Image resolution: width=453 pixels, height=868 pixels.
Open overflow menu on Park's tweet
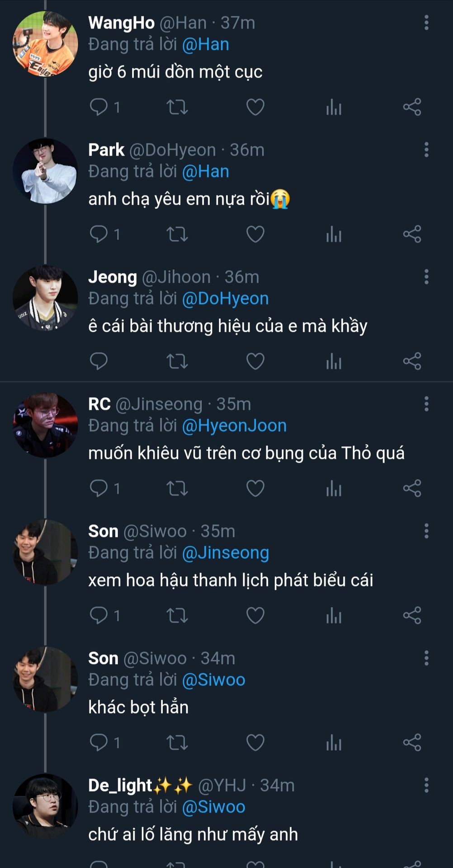426,150
